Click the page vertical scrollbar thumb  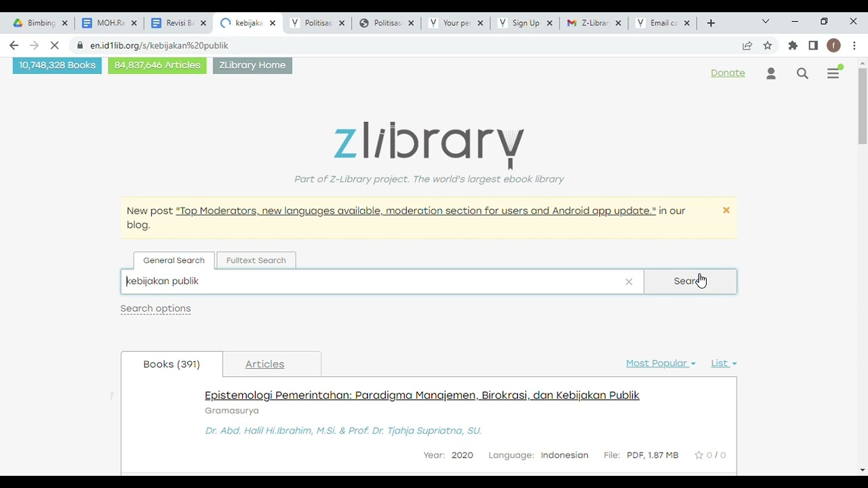tap(863, 106)
